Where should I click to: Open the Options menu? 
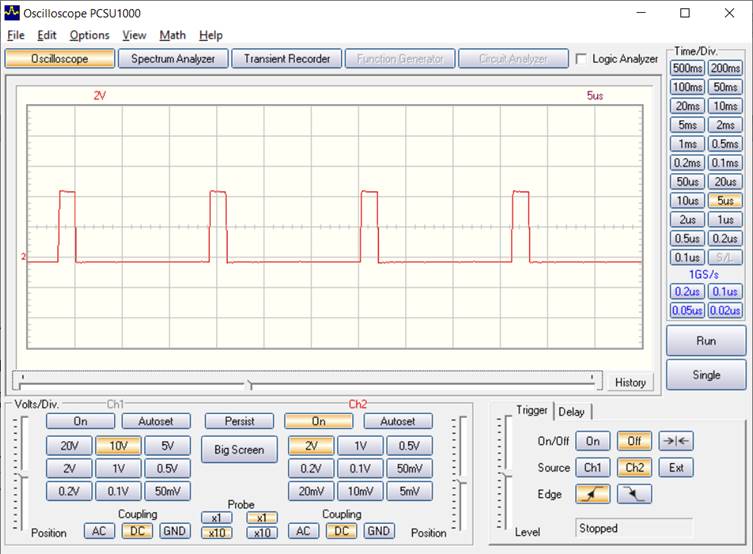(x=89, y=35)
